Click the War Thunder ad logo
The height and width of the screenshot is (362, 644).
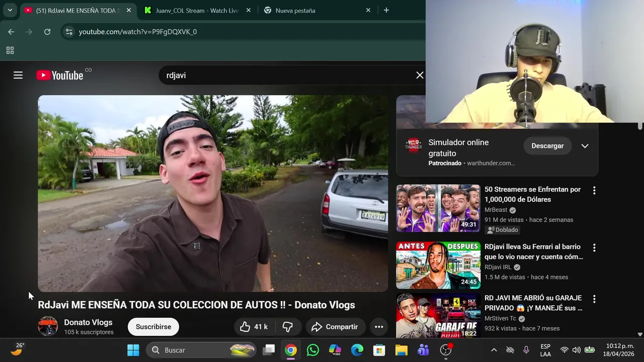(414, 146)
